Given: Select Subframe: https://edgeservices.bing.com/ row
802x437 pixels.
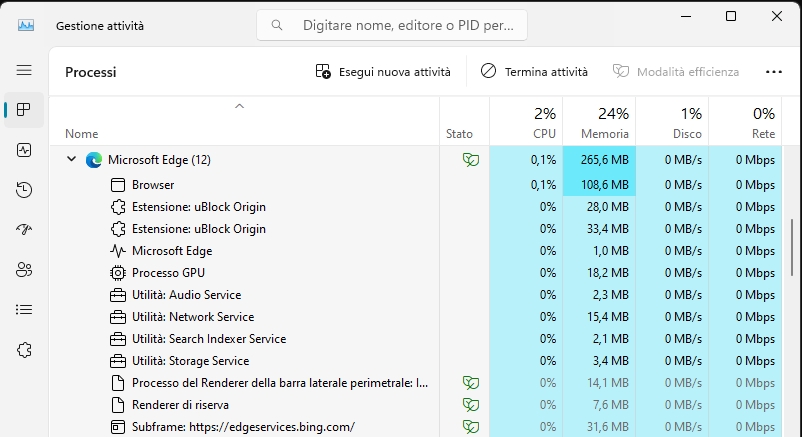Looking at the screenshot, I should (x=415, y=427).
